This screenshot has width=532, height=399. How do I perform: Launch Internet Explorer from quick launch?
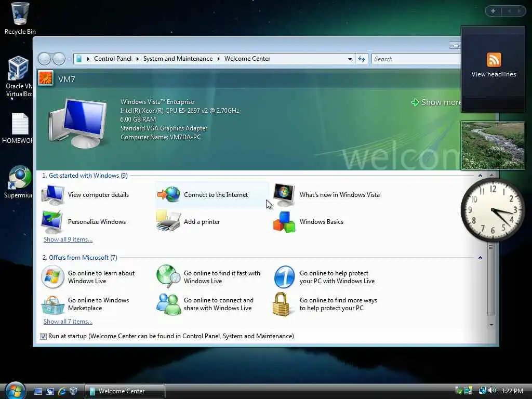point(62,391)
